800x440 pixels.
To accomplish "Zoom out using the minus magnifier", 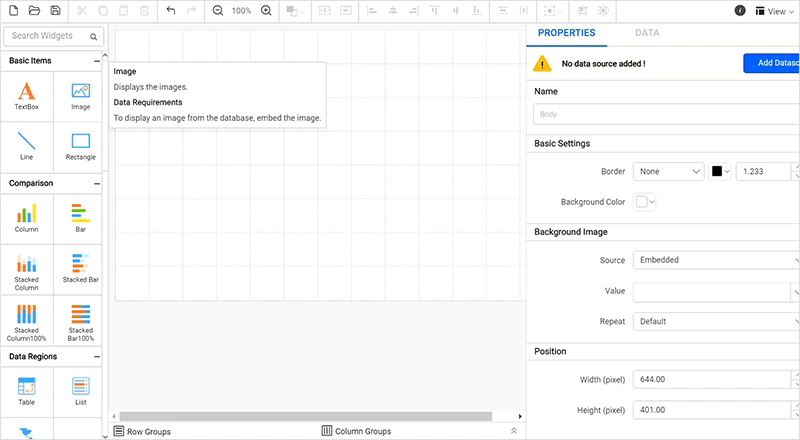I will pyautogui.click(x=218, y=10).
